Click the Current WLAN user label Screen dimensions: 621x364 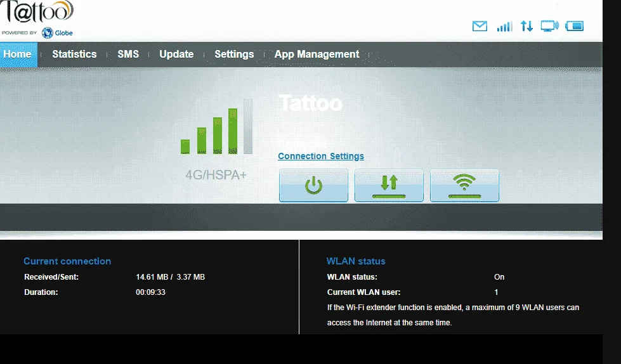(x=363, y=292)
